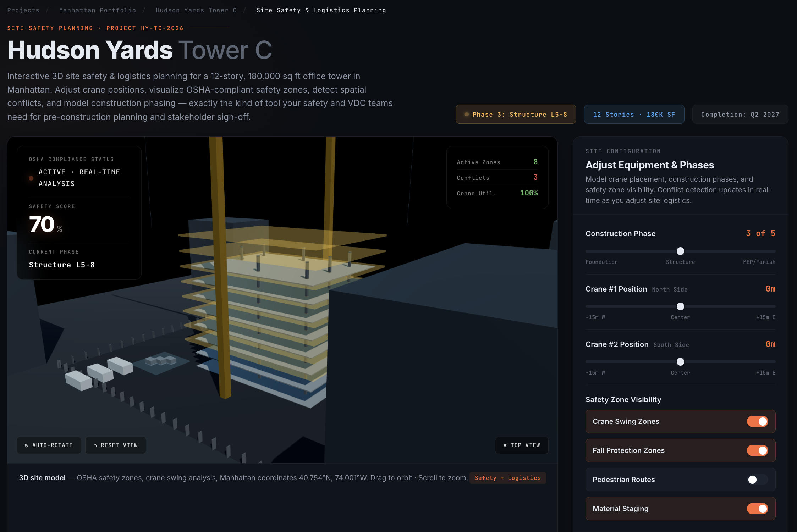
Task: Click the Active Zones count row
Action: point(497,162)
